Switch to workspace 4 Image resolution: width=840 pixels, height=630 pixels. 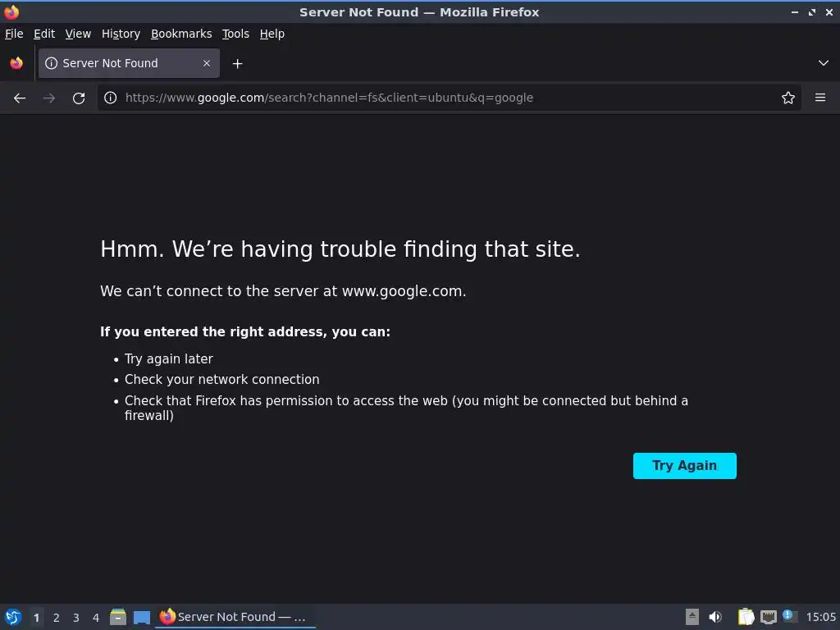coord(96,618)
